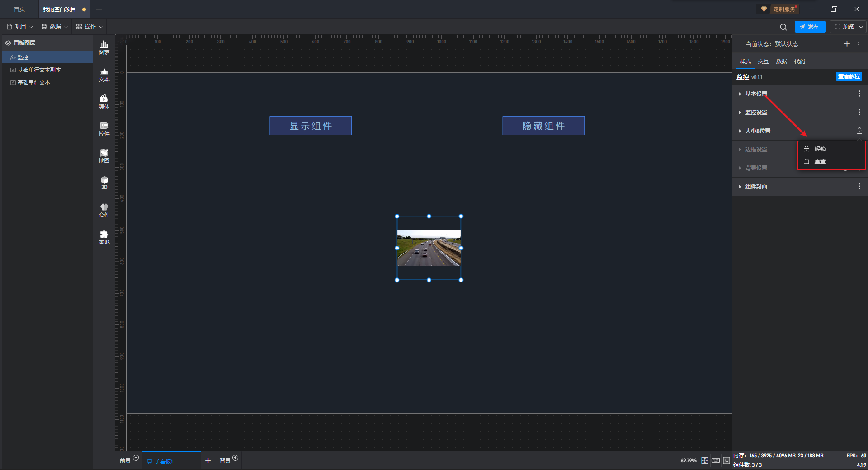Screen dimensions: 868x470
Task: Click the 组件数: 3 / 3 status text
Action: click(747, 465)
